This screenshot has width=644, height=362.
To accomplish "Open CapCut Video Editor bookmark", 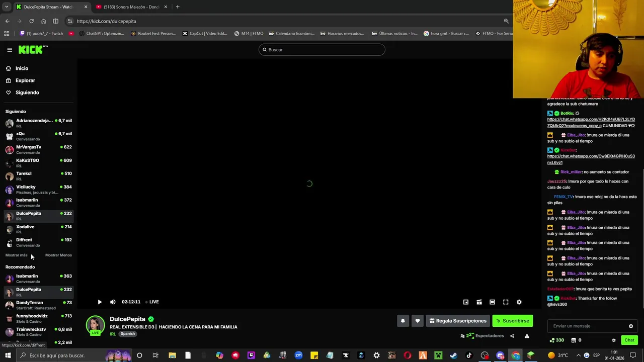I will click(x=205, y=34).
